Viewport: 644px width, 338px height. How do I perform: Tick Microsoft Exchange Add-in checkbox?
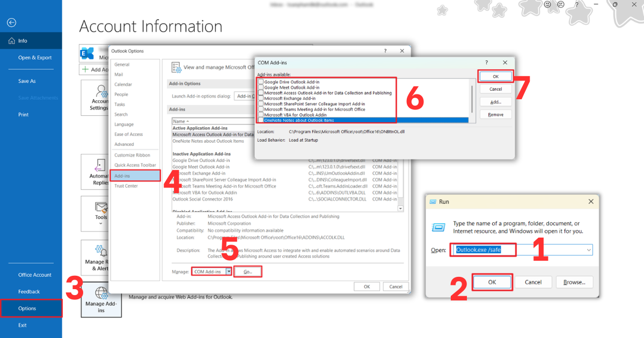pos(261,98)
